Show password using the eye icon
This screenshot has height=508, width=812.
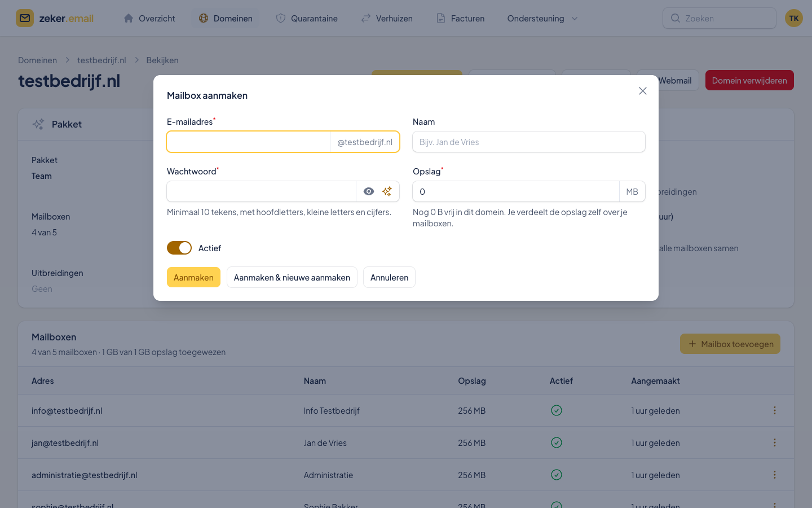pyautogui.click(x=369, y=191)
